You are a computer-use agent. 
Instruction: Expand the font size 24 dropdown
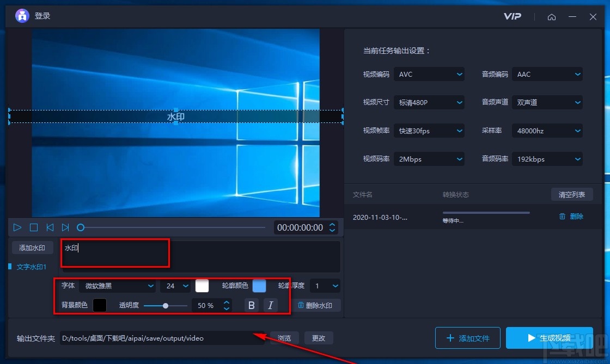pyautogui.click(x=175, y=286)
